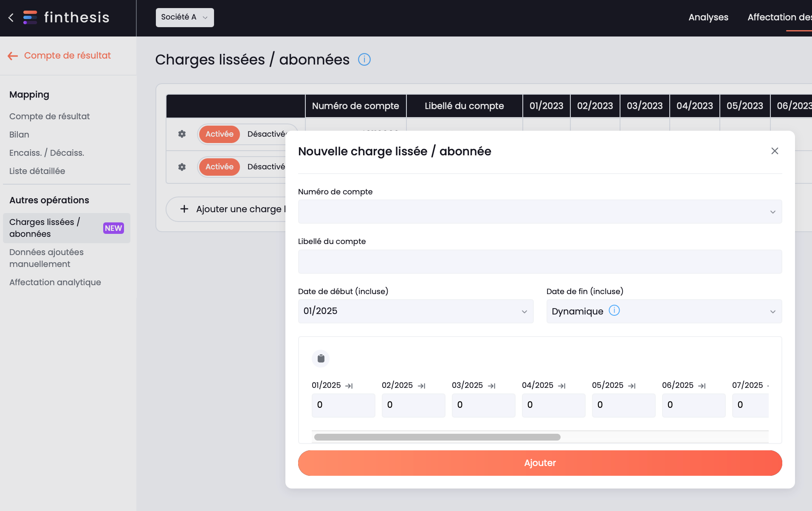This screenshot has width=812, height=511.
Task: Select Encaiss. / Décaiss. in the sidebar
Action: 47,153
